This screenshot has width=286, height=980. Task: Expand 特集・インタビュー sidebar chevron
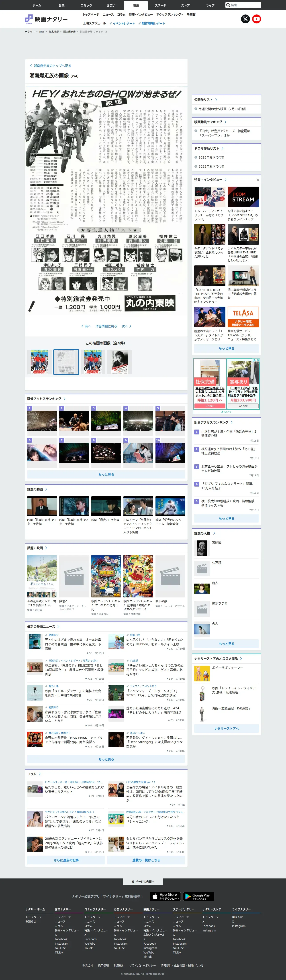click(226, 179)
